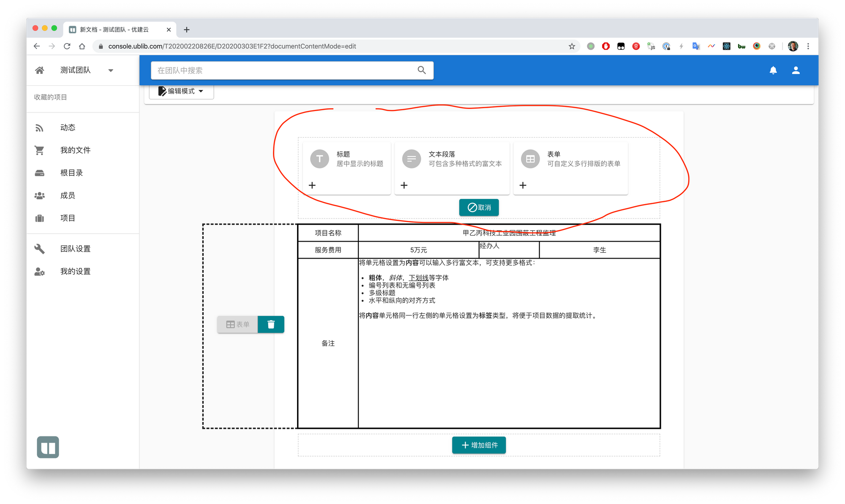Click the ublib logo at sidebar bottom
Image resolution: width=845 pixels, height=504 pixels.
(x=48, y=447)
